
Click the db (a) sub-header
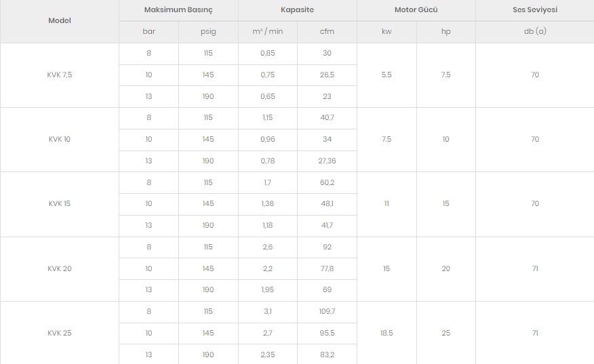[x=535, y=32]
